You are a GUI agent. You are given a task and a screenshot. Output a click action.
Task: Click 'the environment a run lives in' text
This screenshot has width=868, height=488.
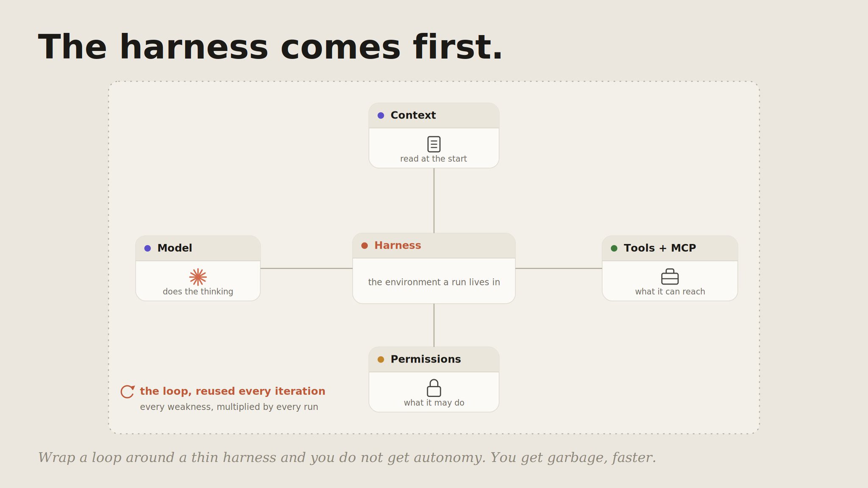434,282
